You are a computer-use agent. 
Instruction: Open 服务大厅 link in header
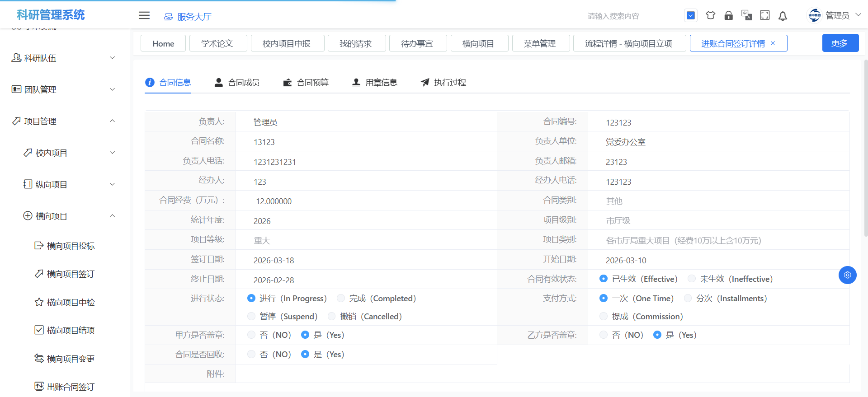(x=188, y=17)
